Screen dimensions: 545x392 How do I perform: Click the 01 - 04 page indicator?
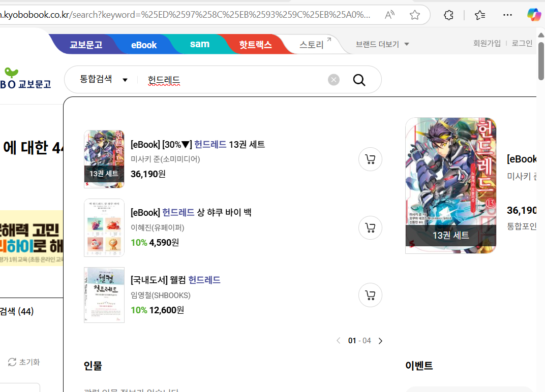point(359,341)
